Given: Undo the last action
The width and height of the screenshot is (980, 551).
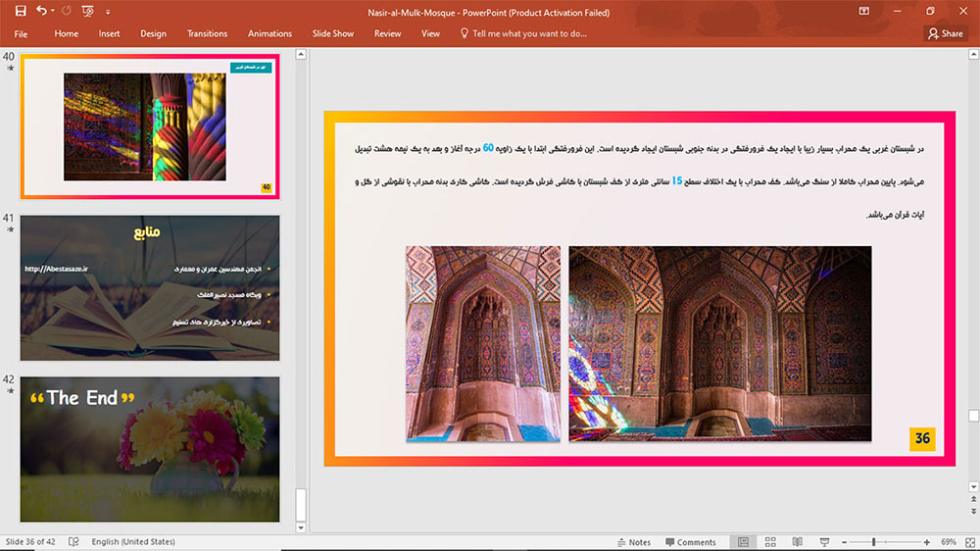Looking at the screenshot, I should click(x=41, y=11).
